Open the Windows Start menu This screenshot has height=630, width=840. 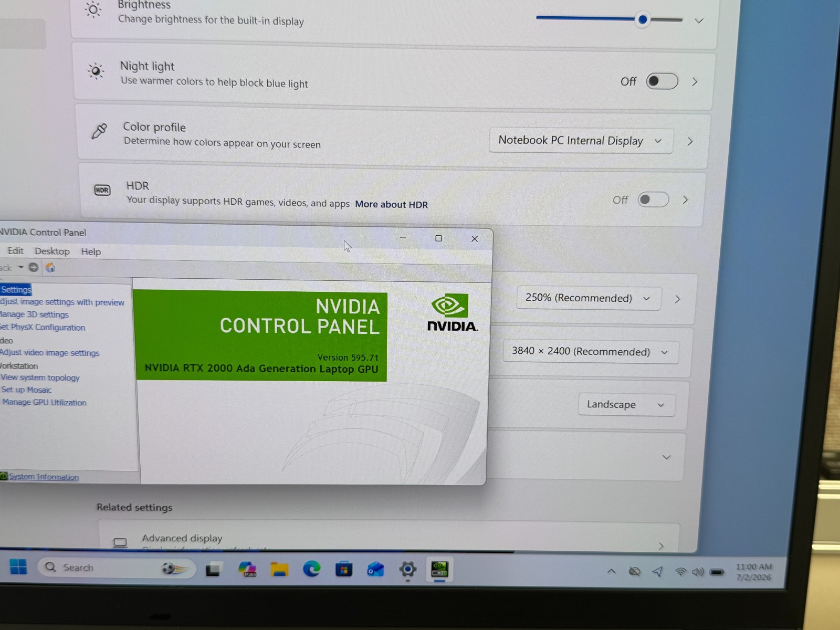tap(18, 567)
